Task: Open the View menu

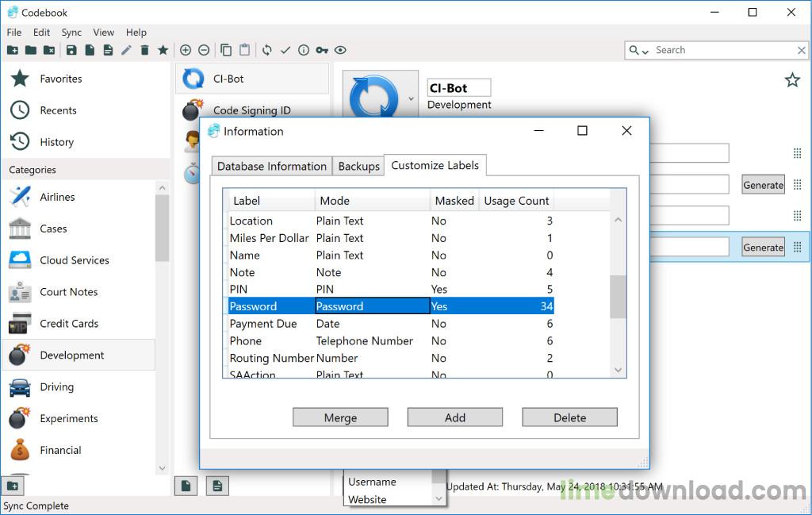Action: pos(104,32)
